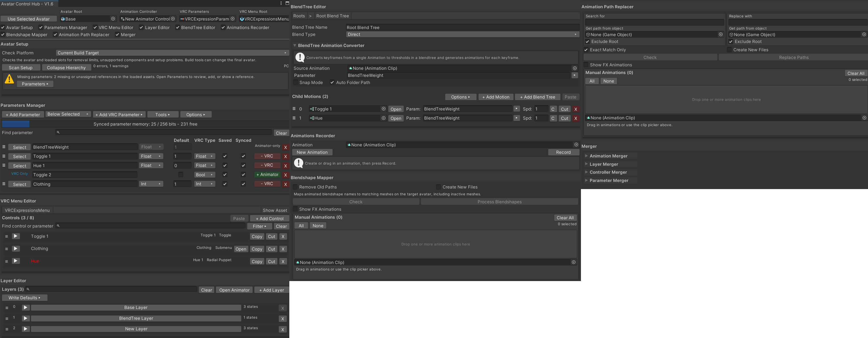Toggle the Avatar Setup section checkbox

3,27
